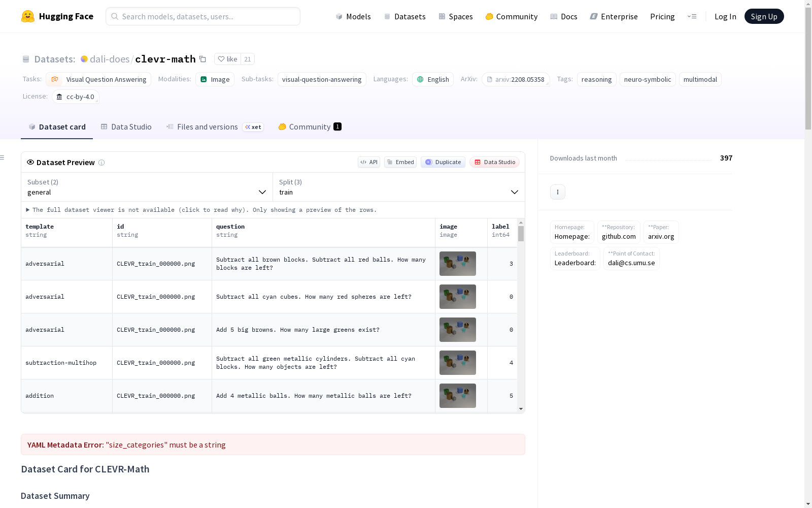This screenshot has height=508, width=812.
Task: Open the github.com repository link
Action: pos(619,232)
